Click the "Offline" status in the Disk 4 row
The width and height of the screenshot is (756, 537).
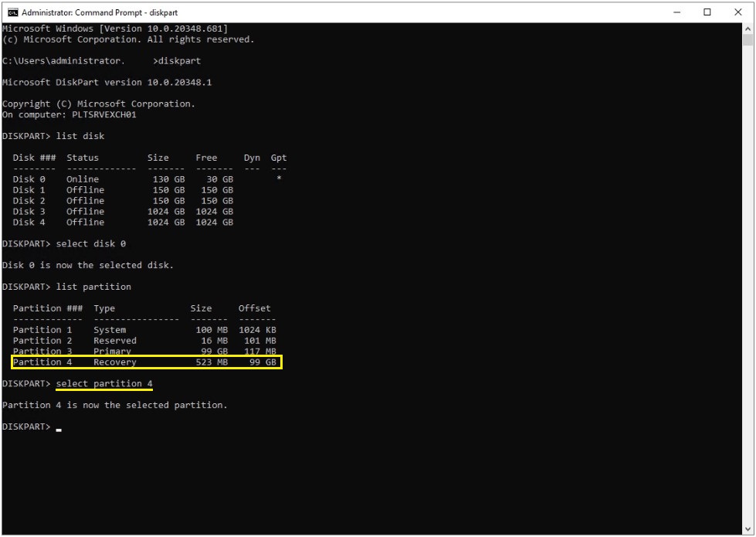pyautogui.click(x=86, y=222)
